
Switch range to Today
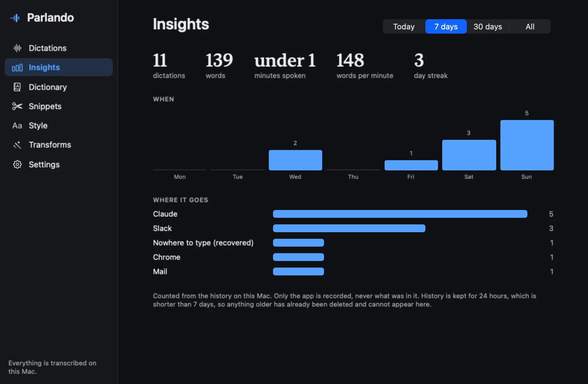(404, 26)
